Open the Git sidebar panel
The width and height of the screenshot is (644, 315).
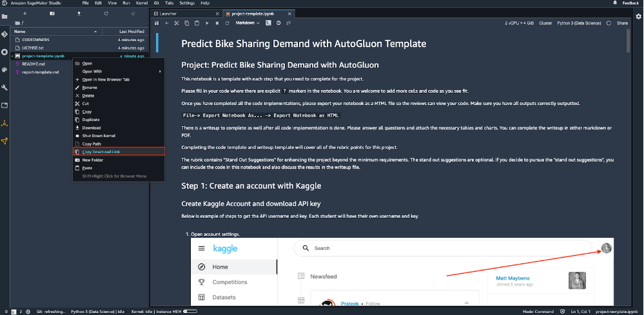point(5,34)
